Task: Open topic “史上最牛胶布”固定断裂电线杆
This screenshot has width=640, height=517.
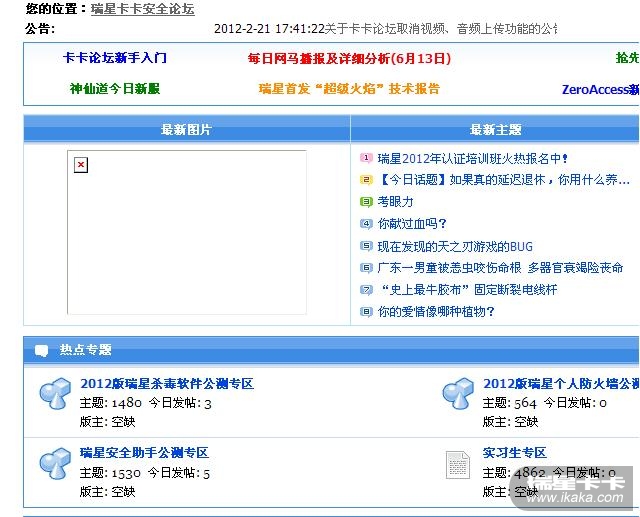Action: pos(468,290)
